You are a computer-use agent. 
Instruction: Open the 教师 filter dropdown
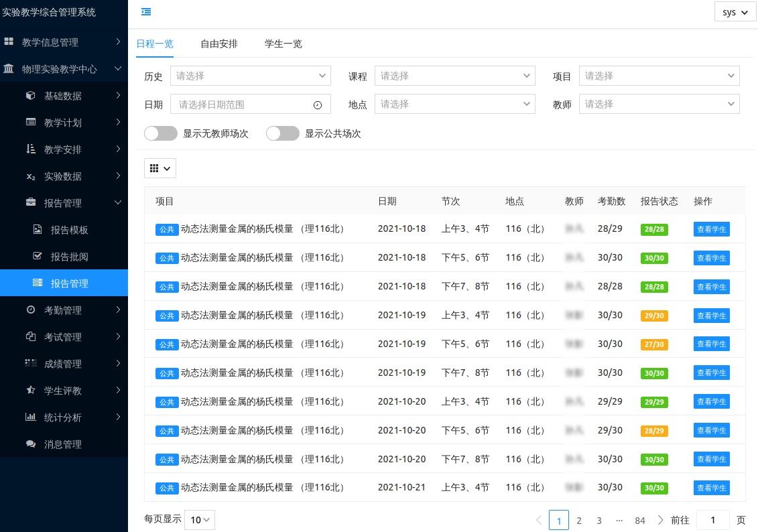click(659, 105)
